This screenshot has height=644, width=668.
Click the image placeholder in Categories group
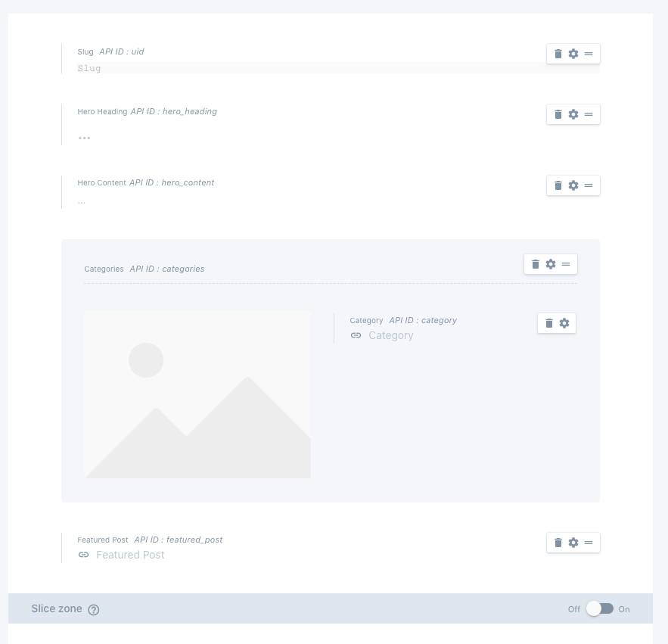[x=197, y=394]
